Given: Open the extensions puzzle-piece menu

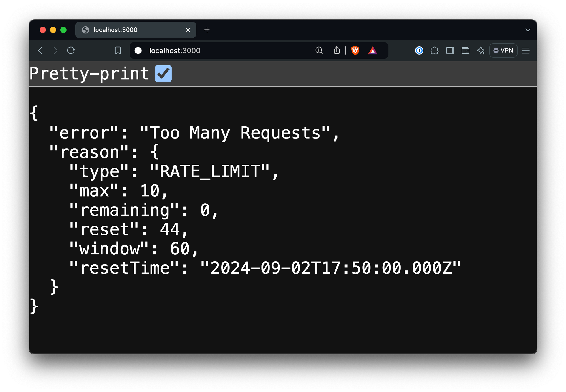Looking at the screenshot, I should tap(435, 51).
